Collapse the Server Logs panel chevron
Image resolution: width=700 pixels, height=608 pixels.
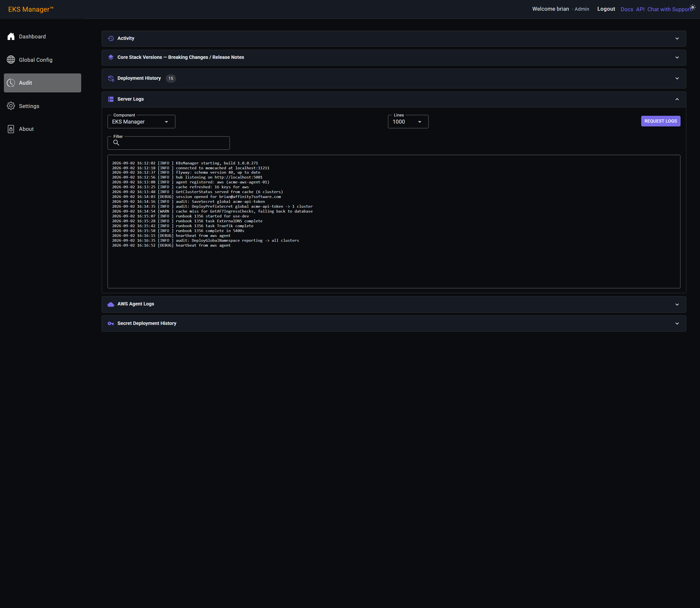(677, 99)
